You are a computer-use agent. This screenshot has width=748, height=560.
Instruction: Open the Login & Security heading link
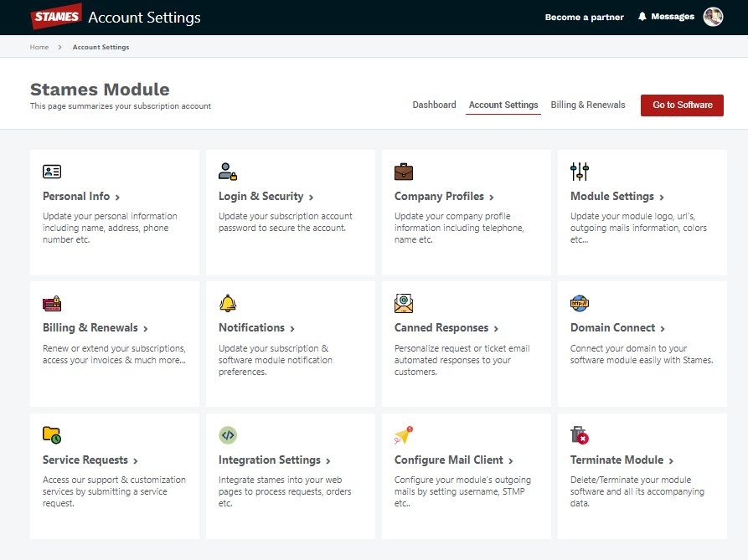[261, 197]
